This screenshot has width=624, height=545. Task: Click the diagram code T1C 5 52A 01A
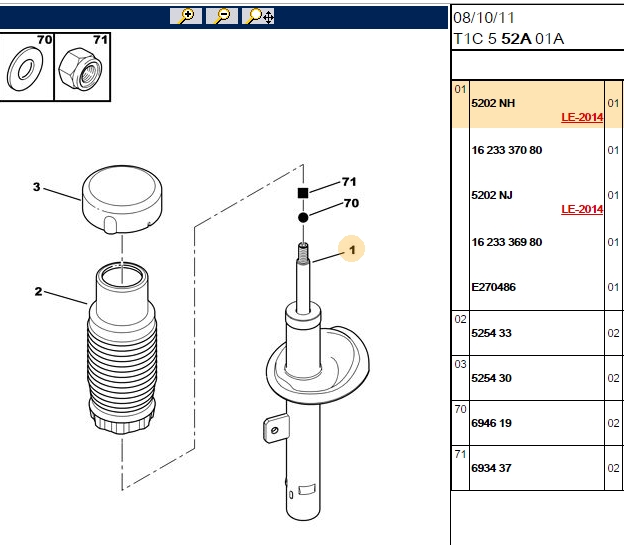click(x=509, y=39)
